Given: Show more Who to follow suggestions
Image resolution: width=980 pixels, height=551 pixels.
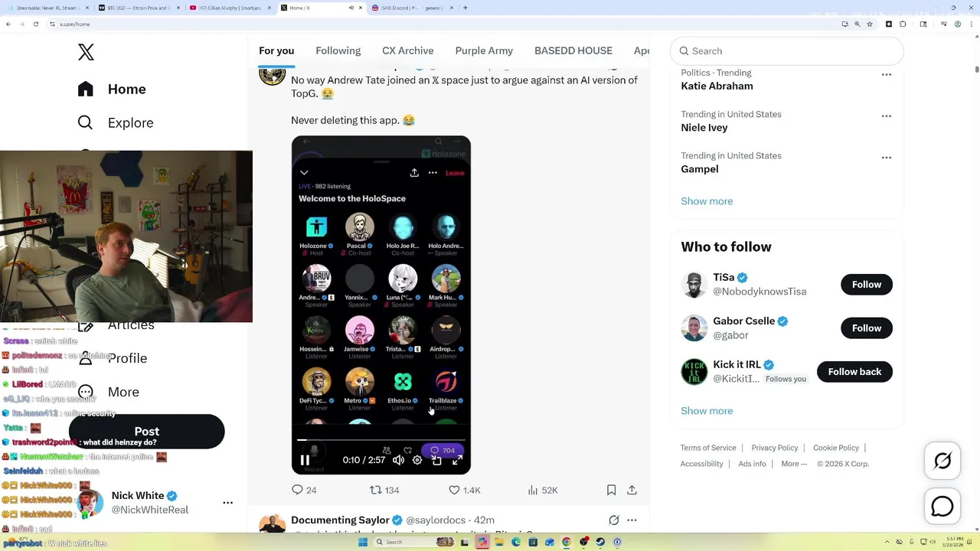Looking at the screenshot, I should [707, 411].
